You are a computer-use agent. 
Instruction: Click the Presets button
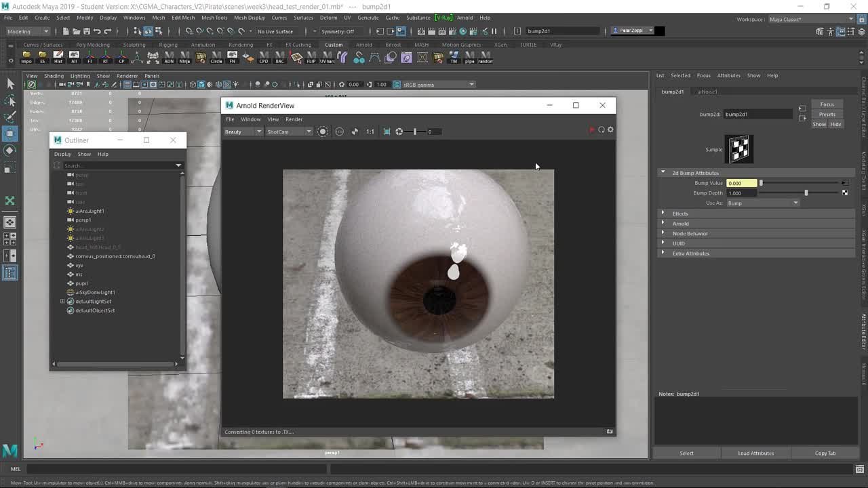[827, 115]
